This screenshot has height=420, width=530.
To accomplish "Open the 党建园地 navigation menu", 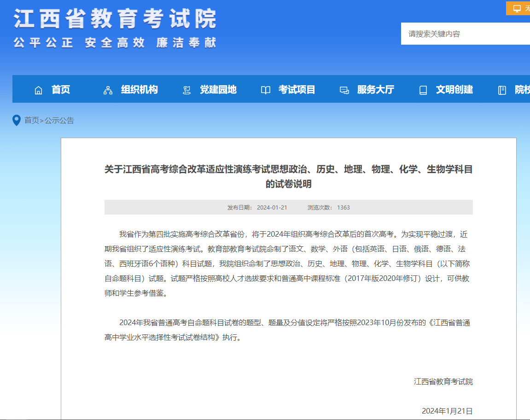I will [x=218, y=90].
